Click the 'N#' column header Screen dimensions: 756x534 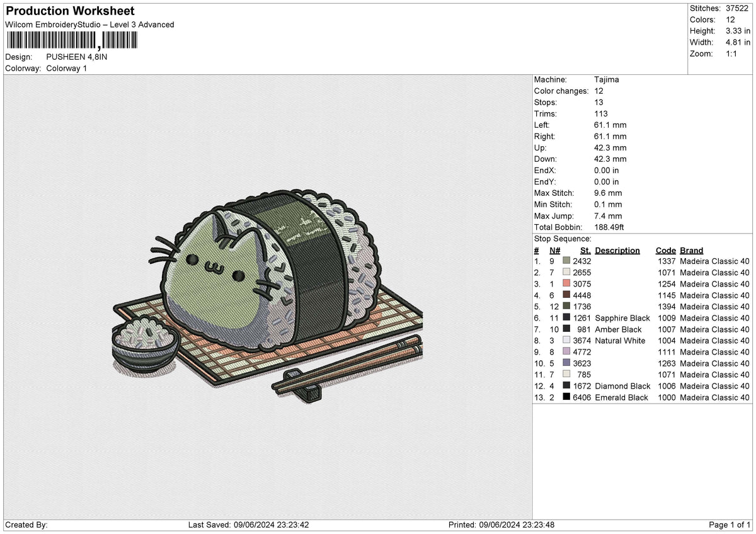pyautogui.click(x=555, y=251)
